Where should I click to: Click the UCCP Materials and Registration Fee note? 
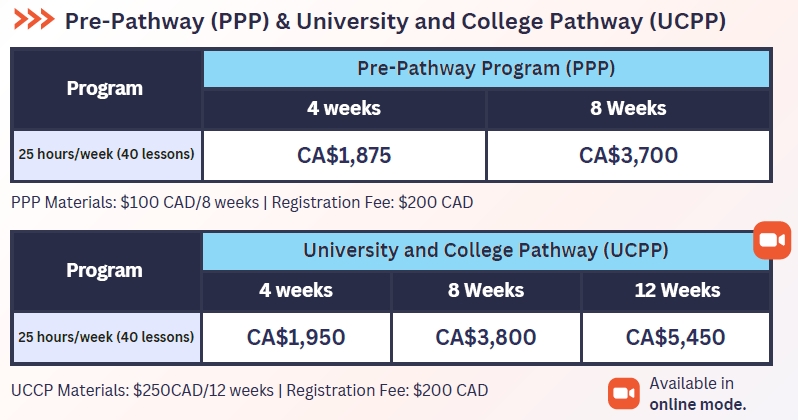pos(250,388)
